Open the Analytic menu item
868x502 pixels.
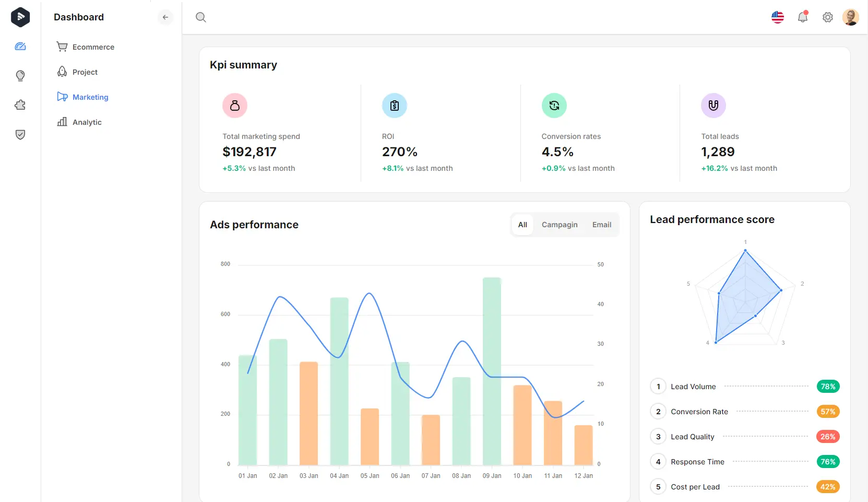(x=87, y=122)
